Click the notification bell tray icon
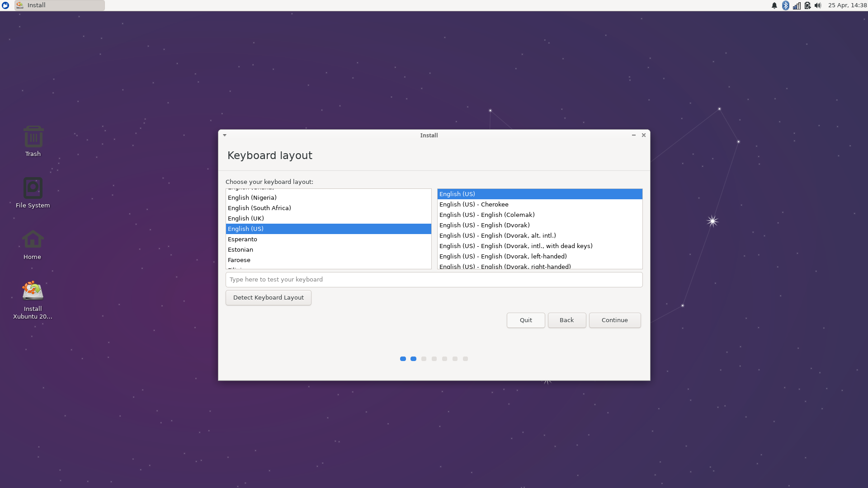The width and height of the screenshot is (868, 488). (x=774, y=5)
